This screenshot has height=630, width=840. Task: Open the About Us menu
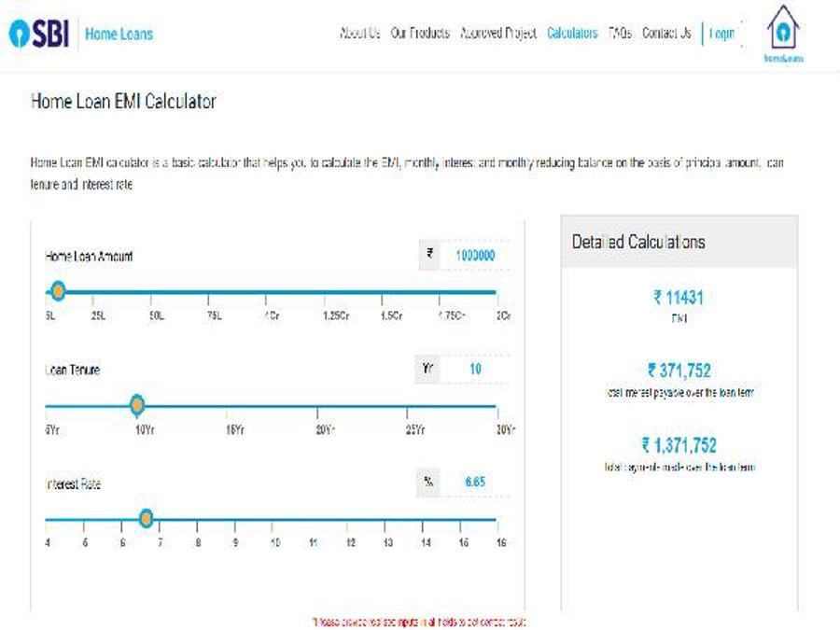pos(360,34)
